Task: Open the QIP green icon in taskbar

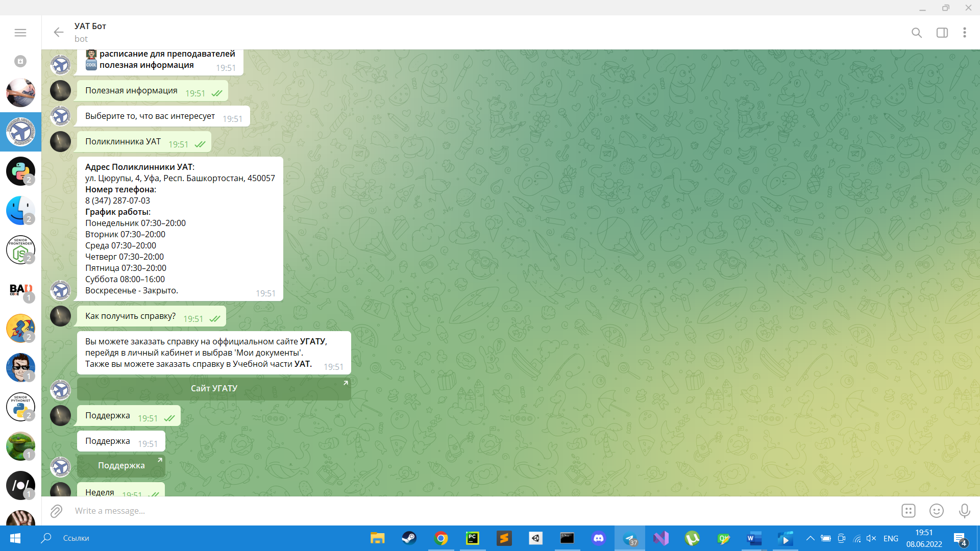Action: pyautogui.click(x=724, y=538)
